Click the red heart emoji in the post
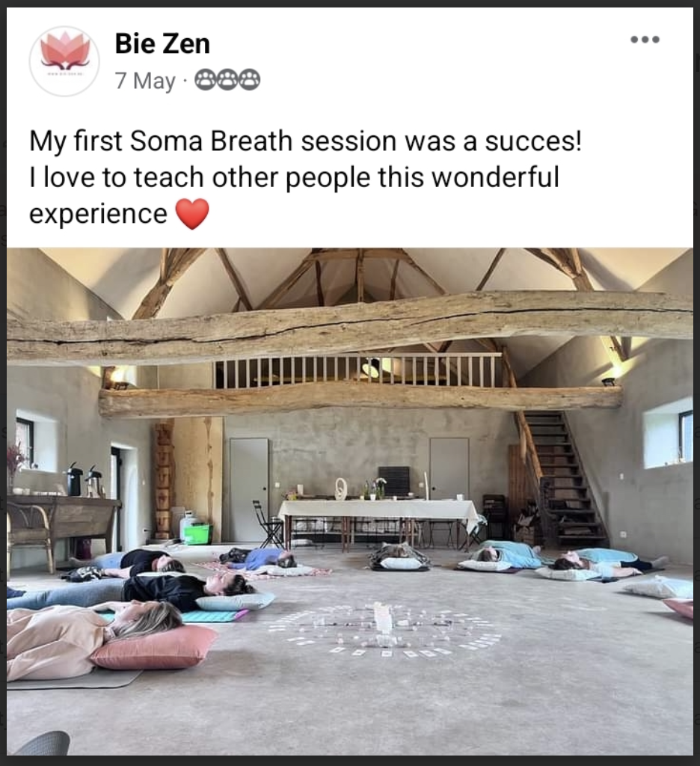The image size is (700, 766). pos(192,214)
